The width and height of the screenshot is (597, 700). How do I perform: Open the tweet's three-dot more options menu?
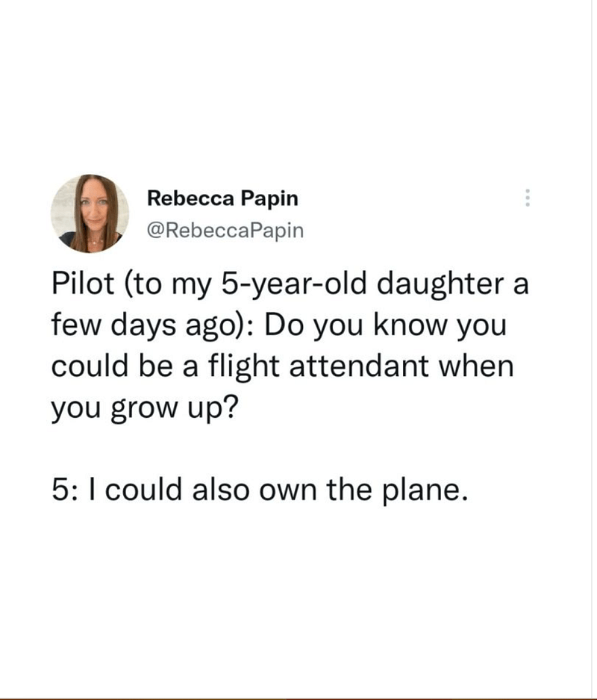click(x=528, y=198)
